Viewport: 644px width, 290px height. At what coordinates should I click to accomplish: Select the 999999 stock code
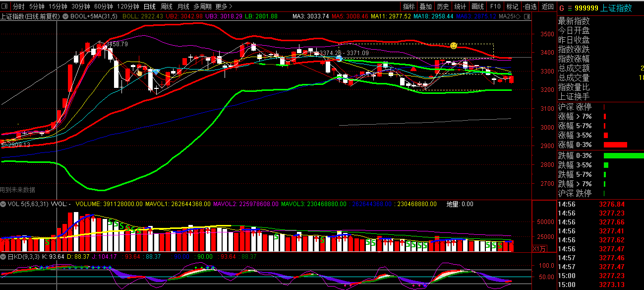coord(585,8)
